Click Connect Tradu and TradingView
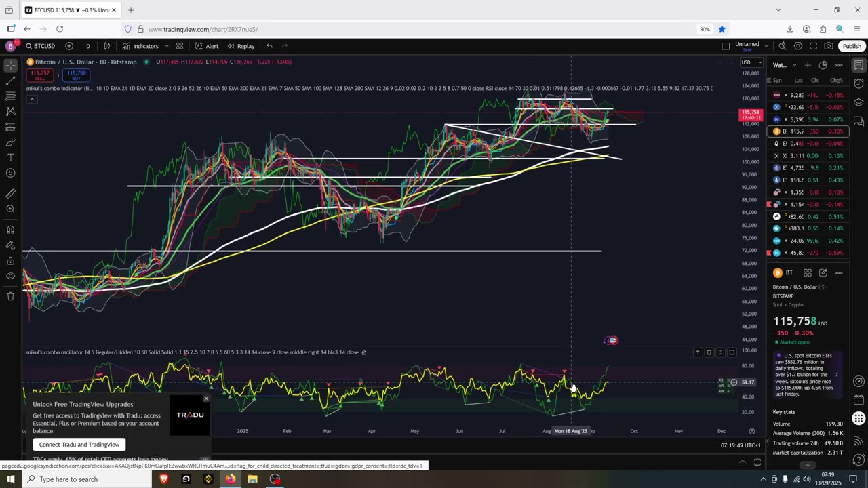The height and width of the screenshot is (488, 868). tap(79, 445)
